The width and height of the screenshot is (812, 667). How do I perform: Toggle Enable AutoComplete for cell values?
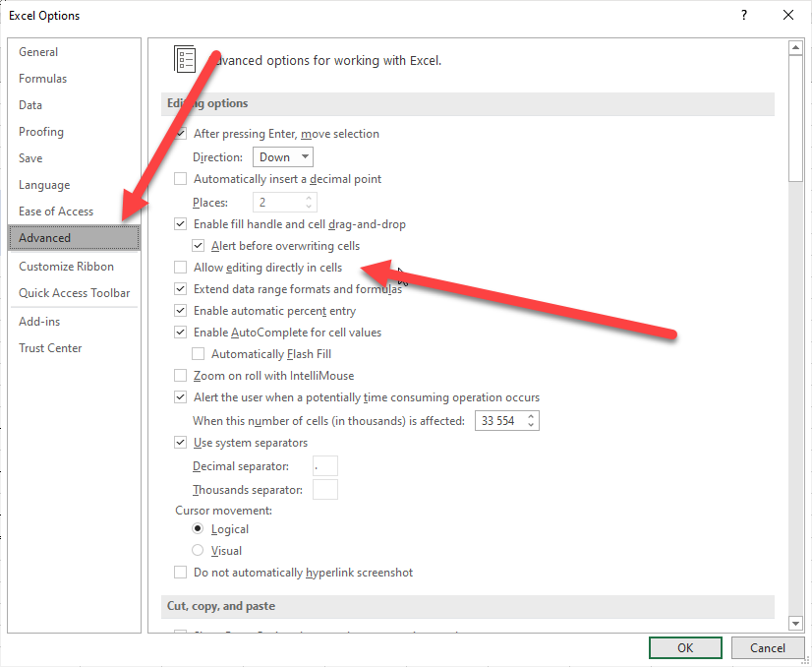(180, 333)
